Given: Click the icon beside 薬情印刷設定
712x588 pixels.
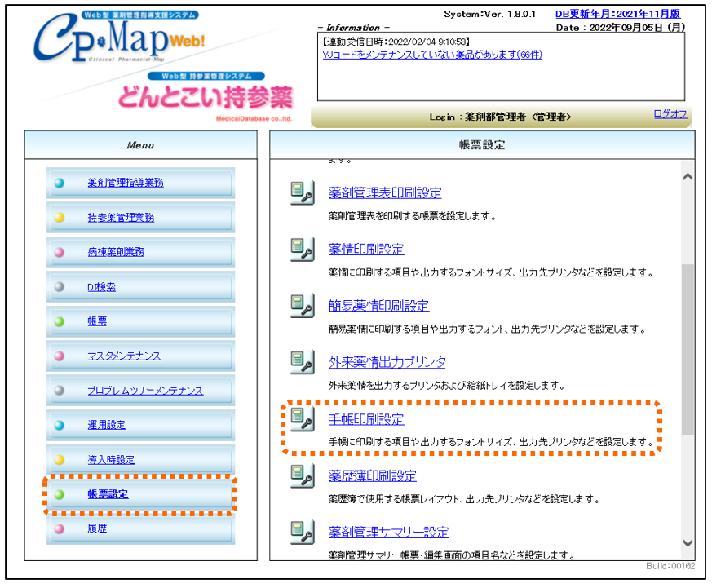Looking at the screenshot, I should point(303,250).
